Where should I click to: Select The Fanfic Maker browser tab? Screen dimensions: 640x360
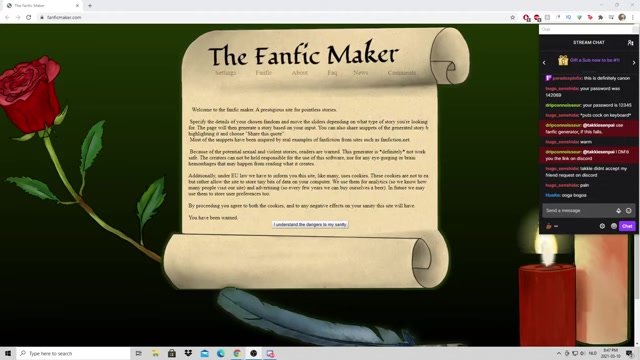[x=42, y=6]
